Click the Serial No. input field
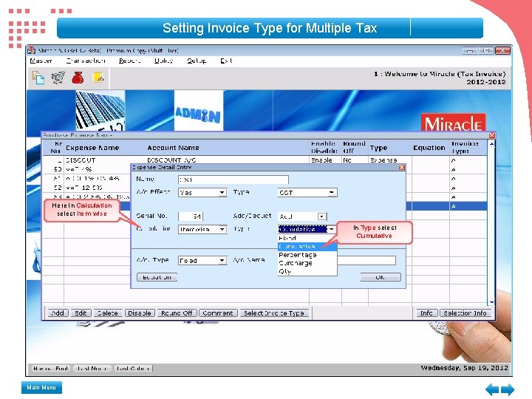 point(191,216)
